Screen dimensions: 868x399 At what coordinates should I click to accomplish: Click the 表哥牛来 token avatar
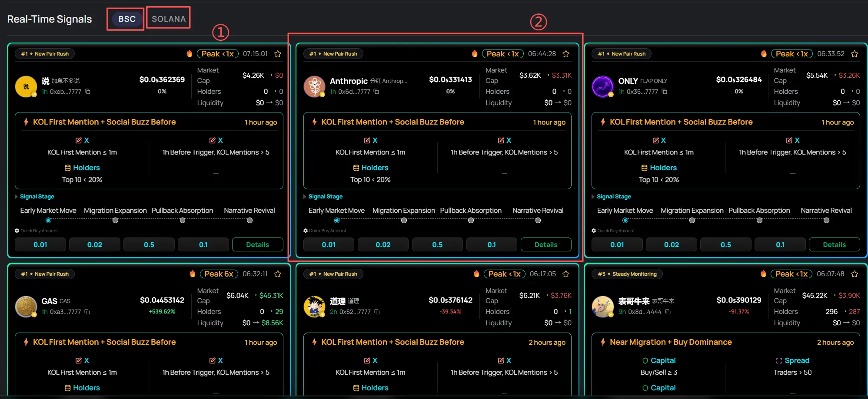[x=602, y=307]
